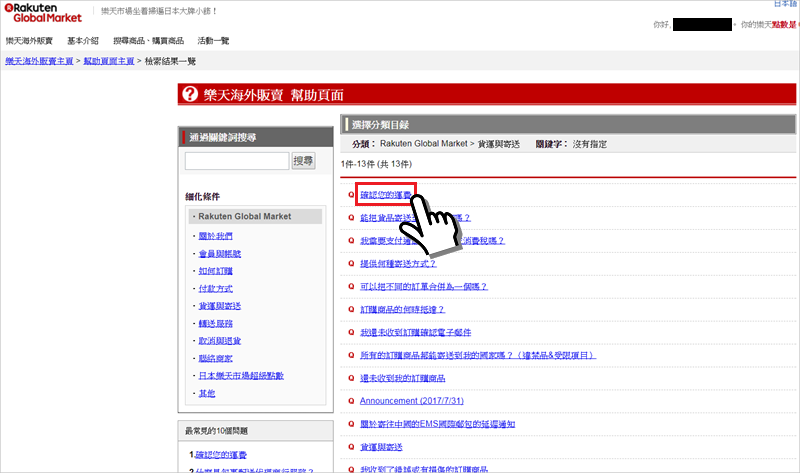Open 可以把不同的訂單合併為一個嗎？ question
This screenshot has height=473, width=800.
423,287
